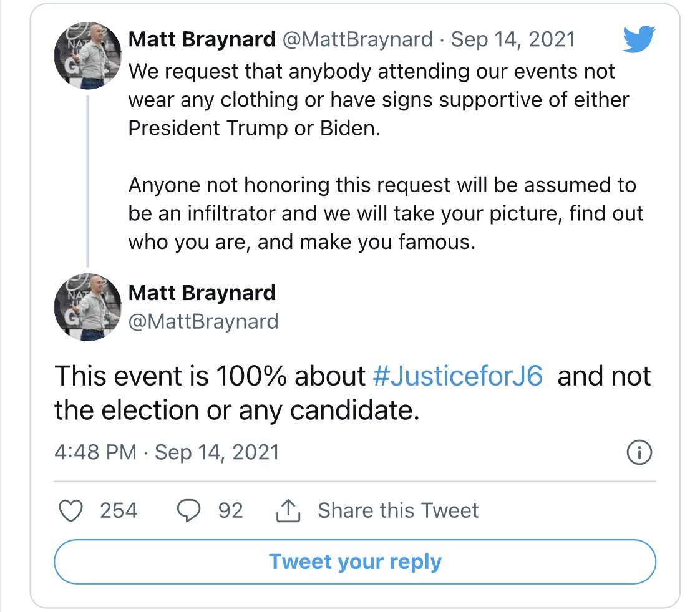The width and height of the screenshot is (700, 612).
Task: Click the 254 likes count
Action: pyautogui.click(x=119, y=511)
